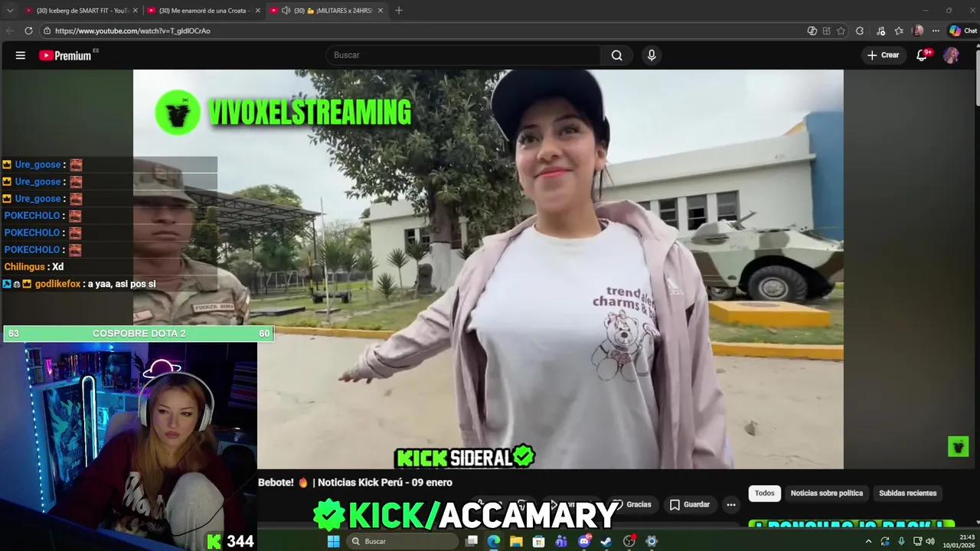
Task: Start voice search with the microphone
Action: pyautogui.click(x=652, y=55)
